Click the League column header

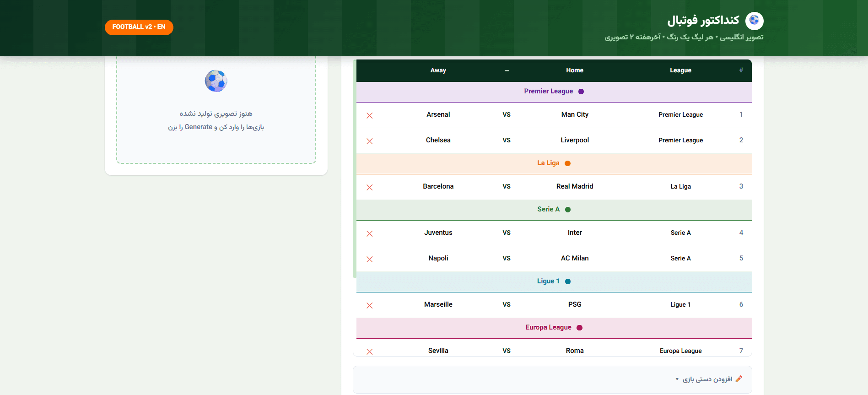click(x=680, y=70)
